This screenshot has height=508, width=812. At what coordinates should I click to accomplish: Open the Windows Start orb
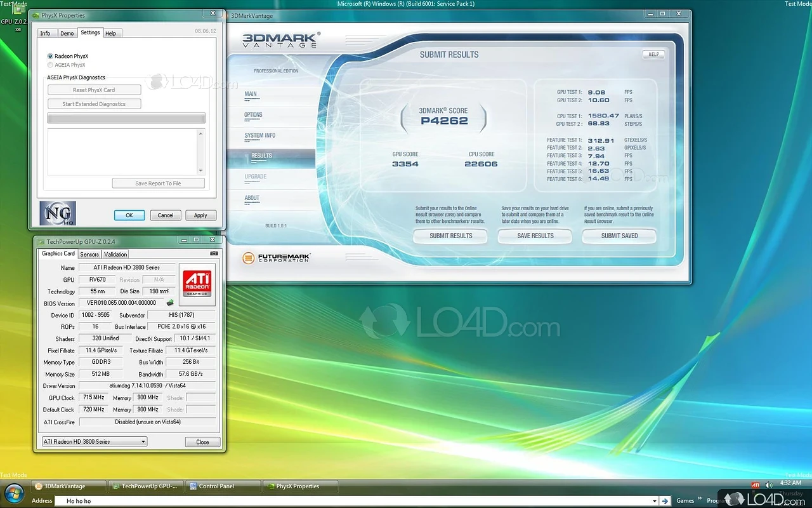(x=14, y=493)
